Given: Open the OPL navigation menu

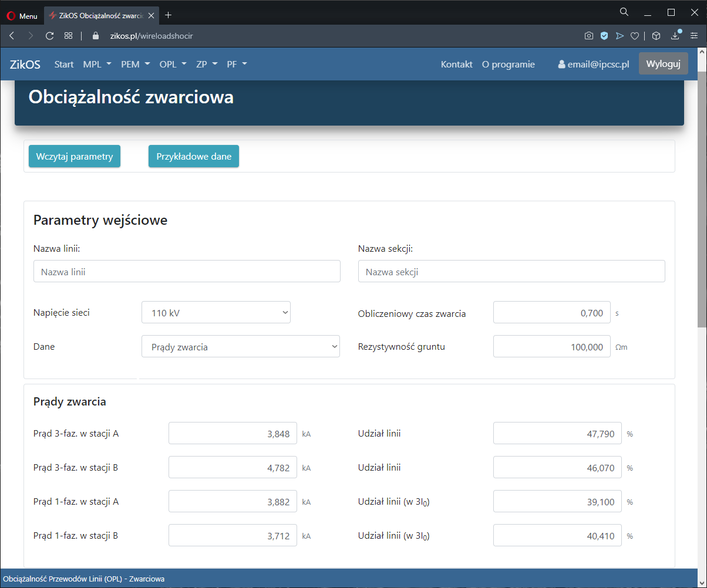Looking at the screenshot, I should pos(173,65).
